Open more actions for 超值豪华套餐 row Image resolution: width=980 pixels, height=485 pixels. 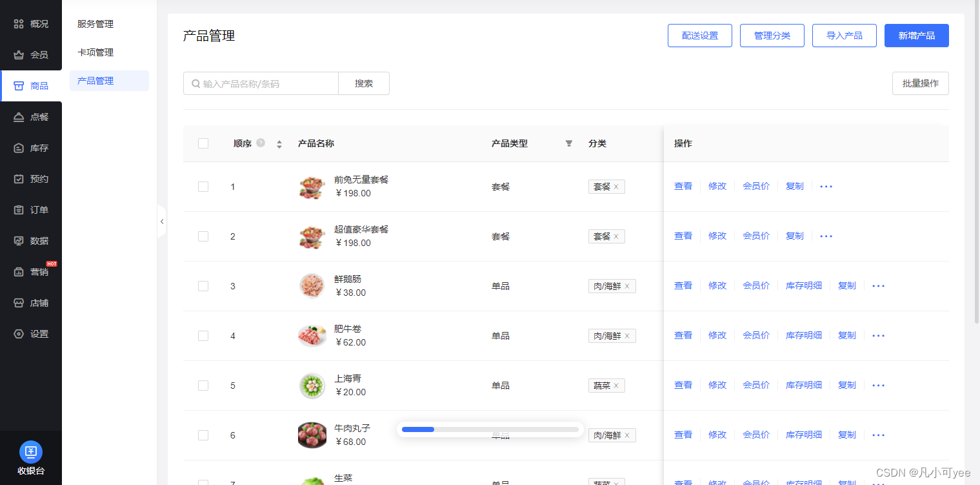[x=826, y=236]
